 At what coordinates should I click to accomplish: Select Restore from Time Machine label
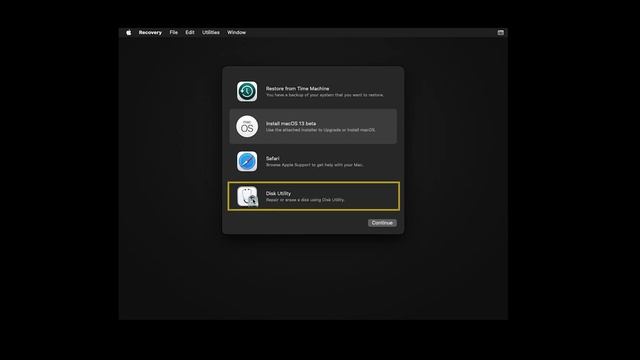point(297,89)
